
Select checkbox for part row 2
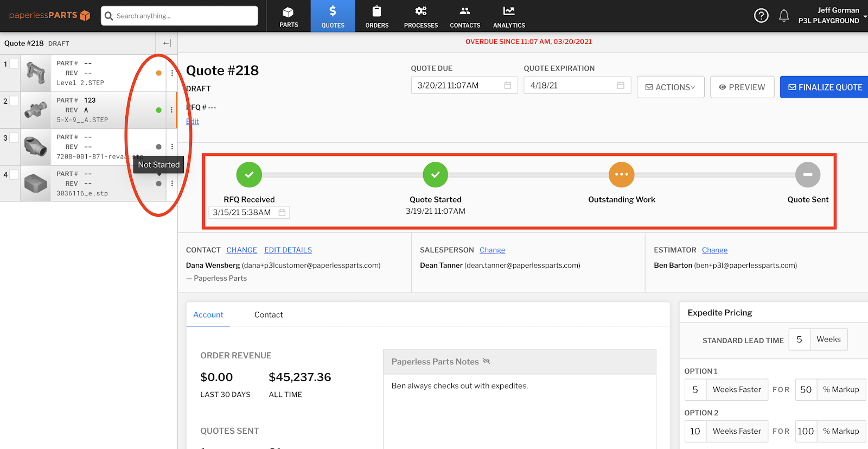point(14,101)
